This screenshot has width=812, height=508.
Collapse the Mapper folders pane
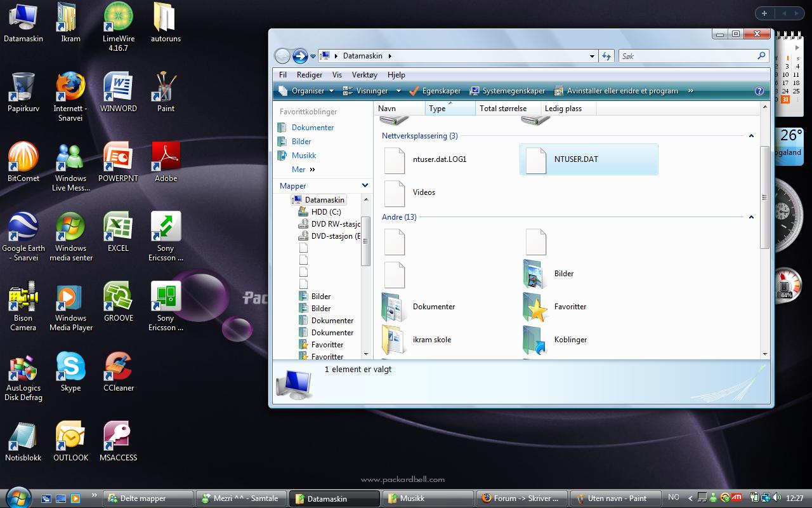(x=365, y=185)
